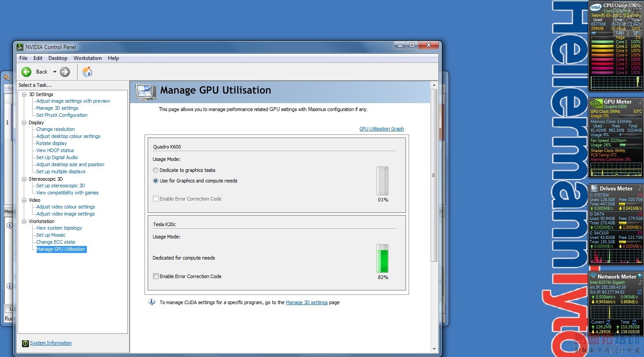Select Use for Graphics and compute needs option
644x357 pixels.
[x=156, y=181]
